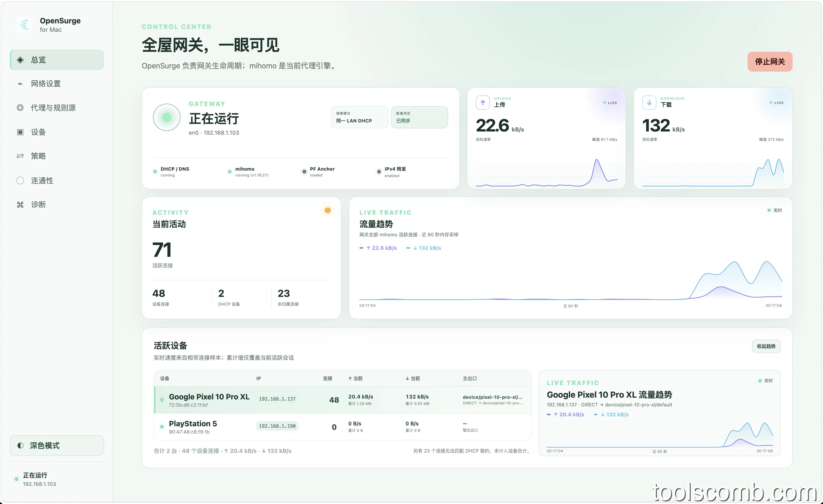Click the sidebar footer green running dot
The width and height of the screenshot is (823, 504).
[x=16, y=479]
